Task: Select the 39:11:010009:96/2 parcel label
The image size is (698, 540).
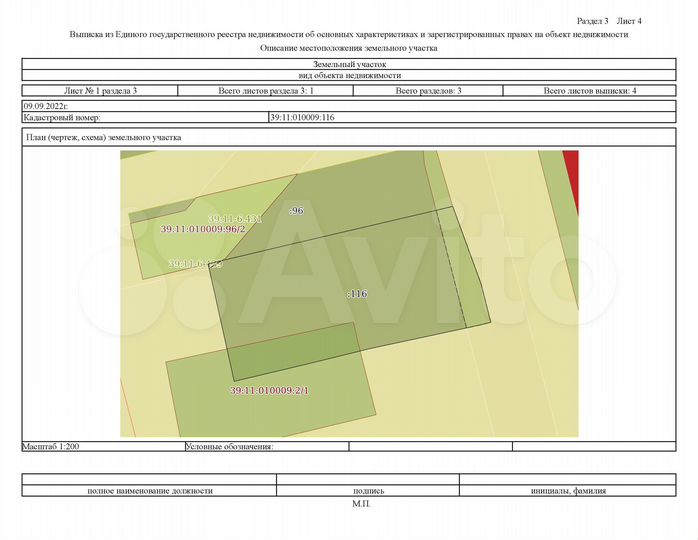Action: tap(203, 229)
